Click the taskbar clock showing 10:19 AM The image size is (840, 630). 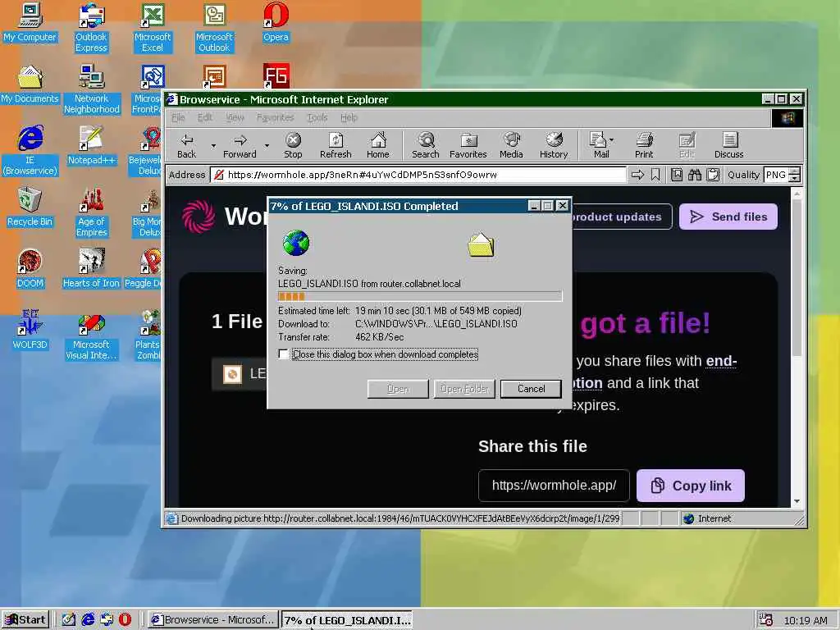806,621
